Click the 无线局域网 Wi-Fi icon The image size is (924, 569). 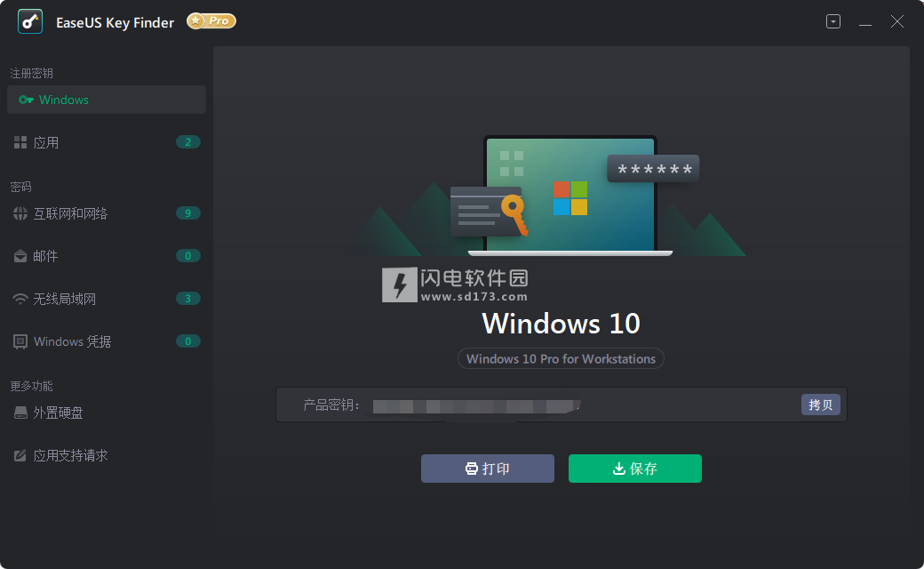[x=20, y=299]
